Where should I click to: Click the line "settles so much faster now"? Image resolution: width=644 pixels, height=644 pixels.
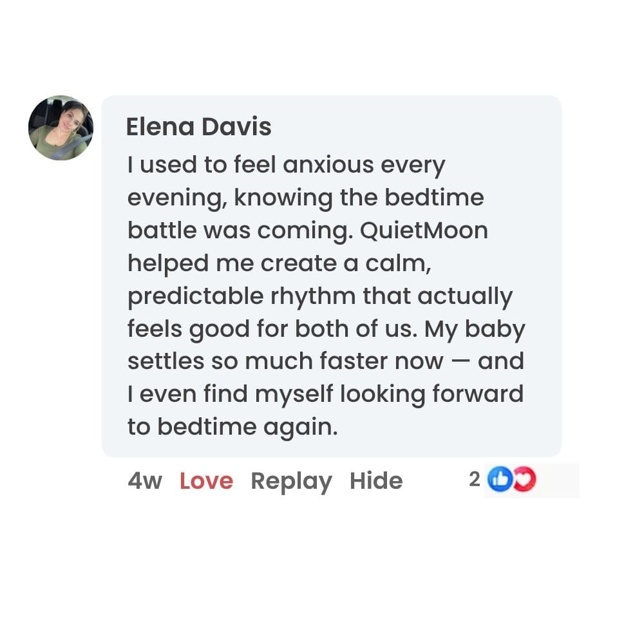pyautogui.click(x=285, y=362)
